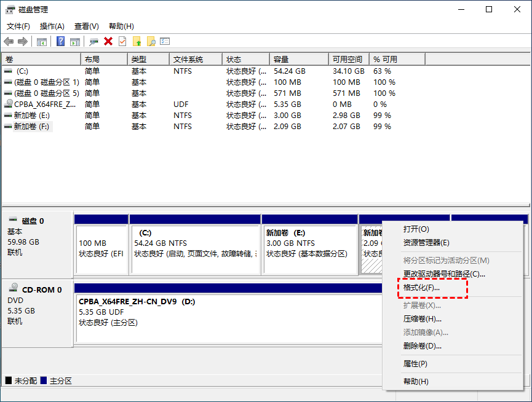Click the back arrow toolbar icon
Image resolution: width=532 pixels, height=402 pixels.
(x=9, y=41)
